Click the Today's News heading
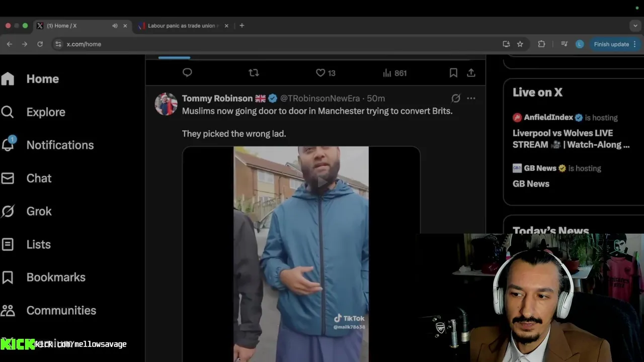Screen dimensions: 644x362 coord(550,230)
